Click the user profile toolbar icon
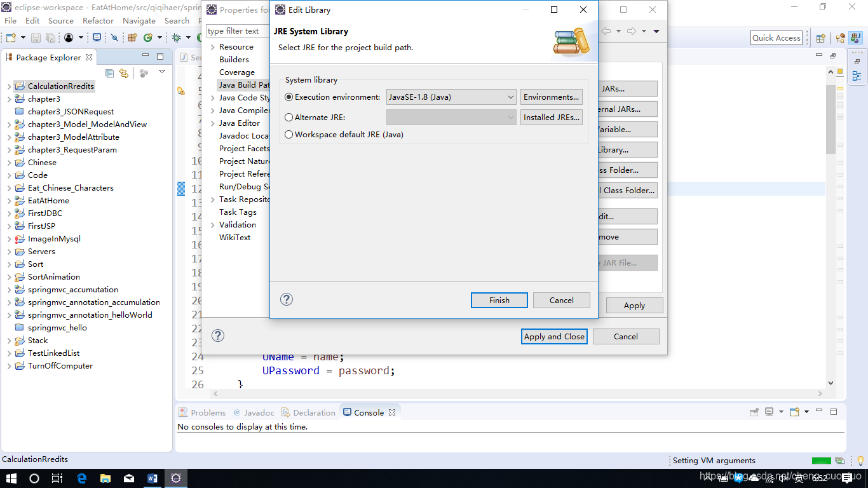Screen dimensions: 868x488 (68, 38)
